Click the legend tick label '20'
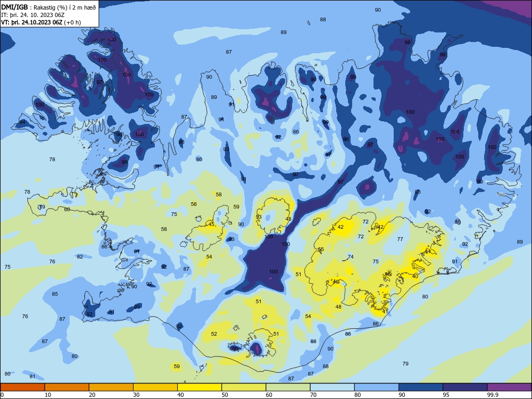The height and width of the screenshot is (399, 532). click(92, 395)
